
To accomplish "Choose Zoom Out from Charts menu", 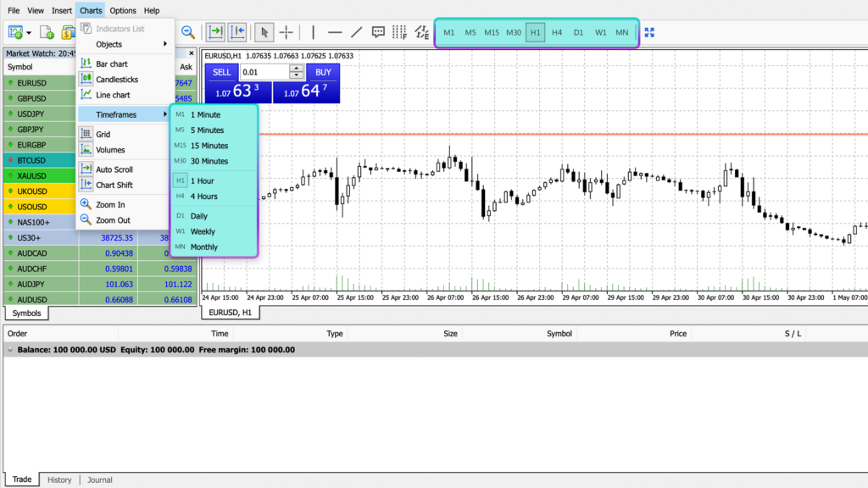I will (x=123, y=220).
